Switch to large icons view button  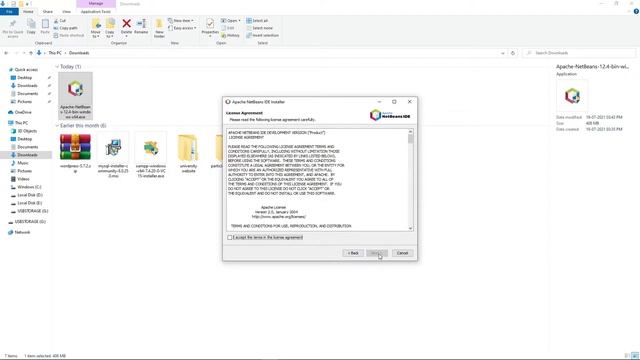(635, 356)
